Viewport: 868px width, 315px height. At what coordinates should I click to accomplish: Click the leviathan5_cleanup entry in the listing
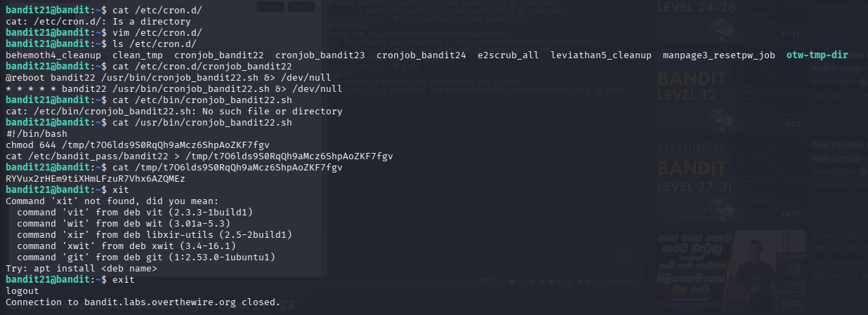point(601,55)
